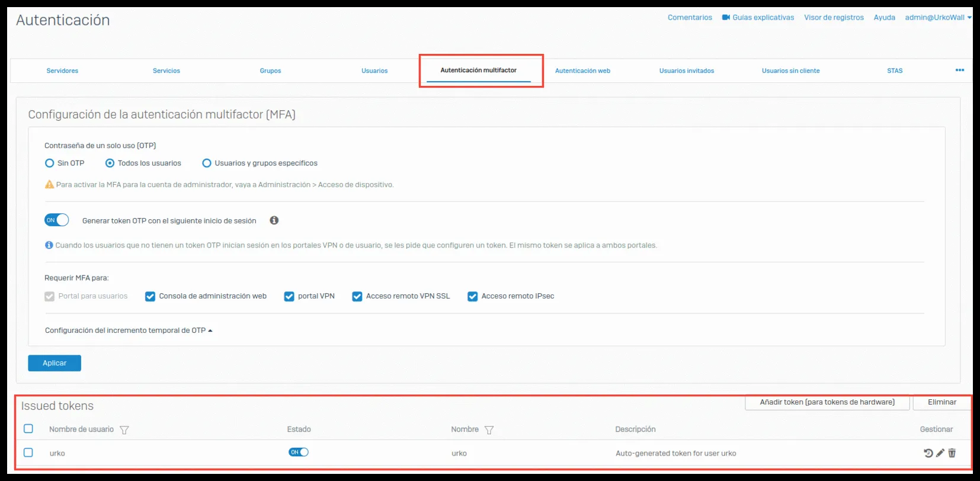980x481 pixels.
Task: Uncheck Consola de administración web
Action: point(150,296)
